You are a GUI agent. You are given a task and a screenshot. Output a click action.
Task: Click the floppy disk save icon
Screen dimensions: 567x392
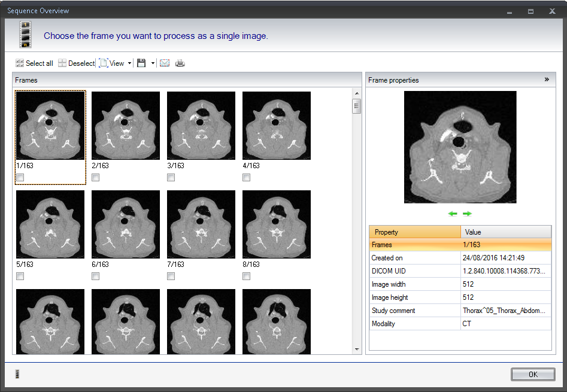click(x=141, y=63)
